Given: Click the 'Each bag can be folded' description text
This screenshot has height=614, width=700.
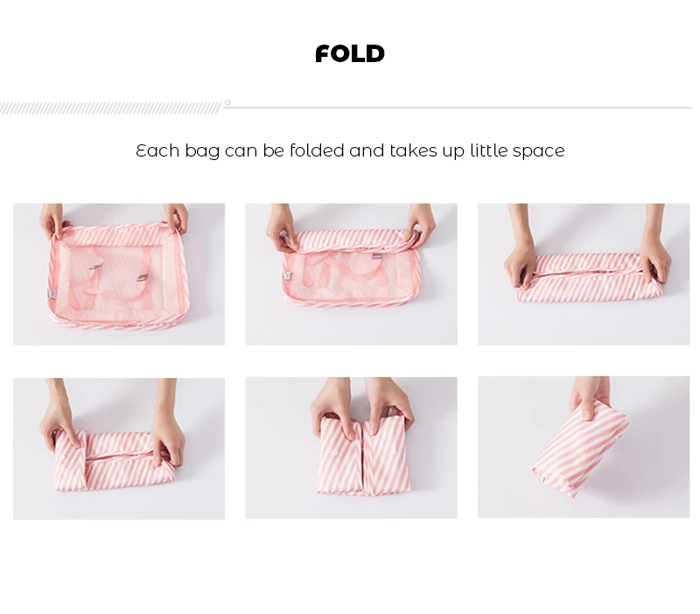Looking at the screenshot, I should tap(350, 150).
